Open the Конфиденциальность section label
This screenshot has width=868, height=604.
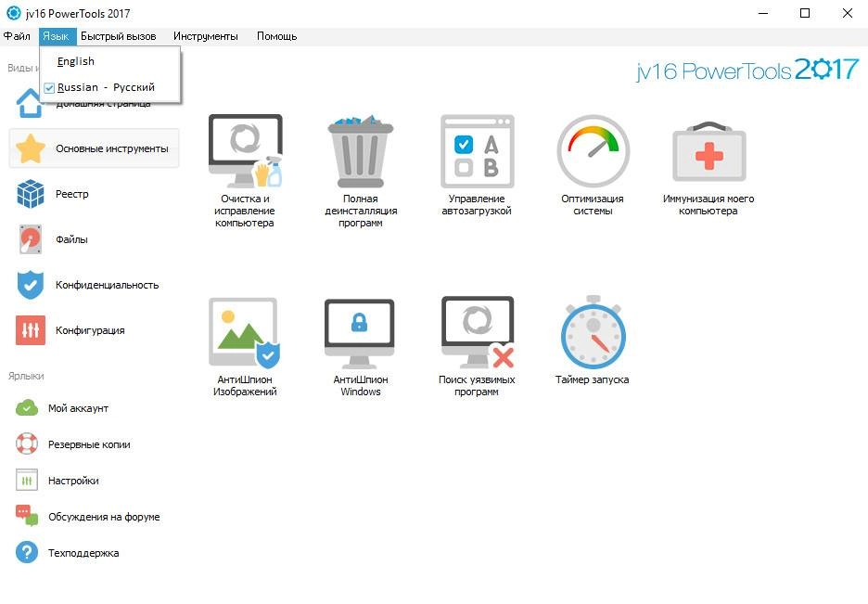coord(107,285)
